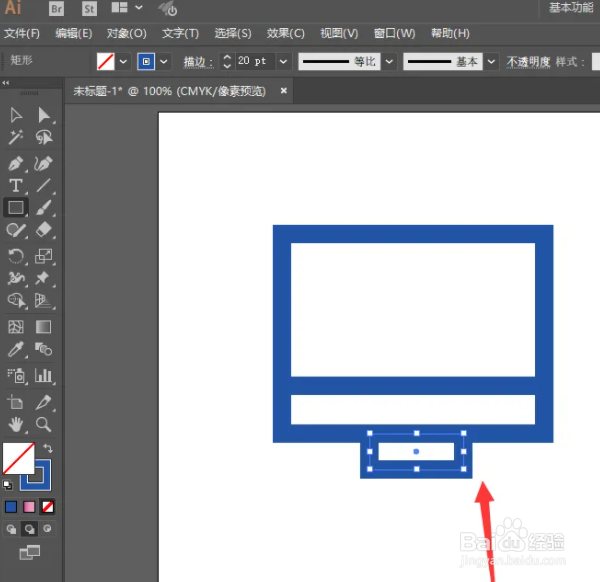Open the 选择(S) menu
Screen dimensions: 600x582
point(233,33)
